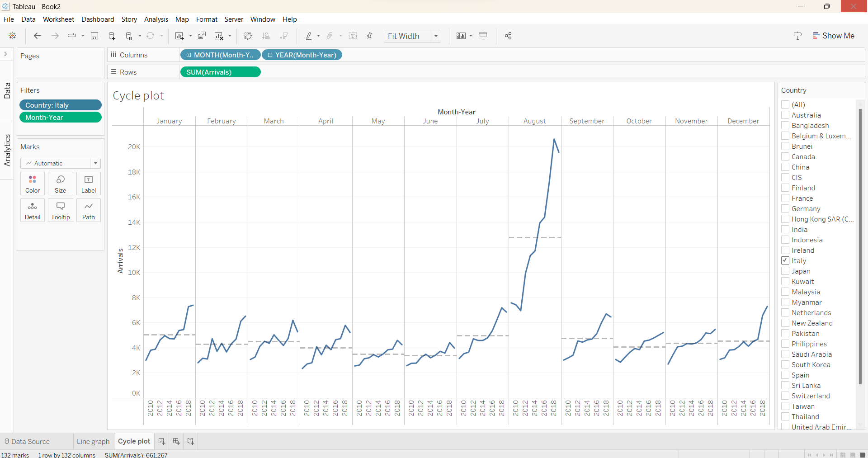Viewport: 868px width, 458px height.
Task: Expand the Automatic mark type dropdown
Action: point(61,163)
